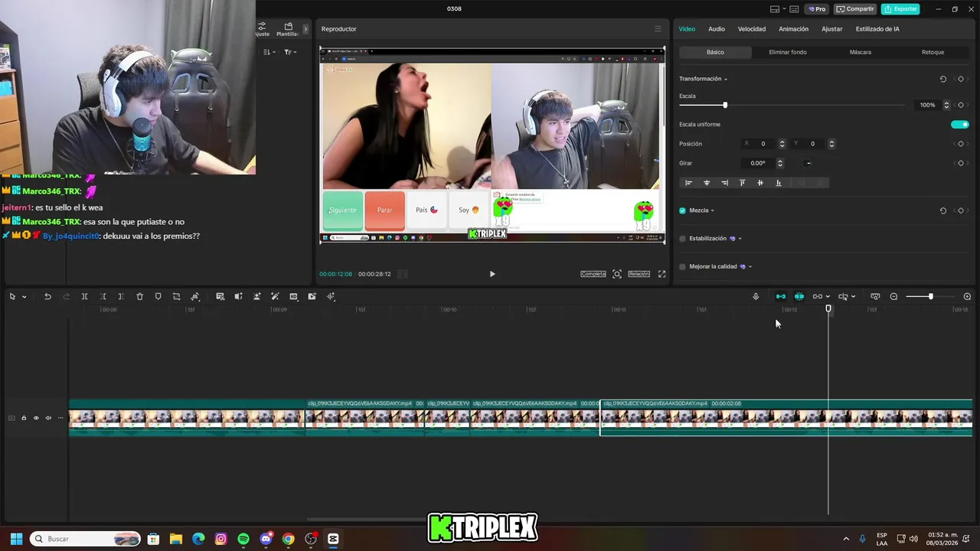Click the align left icon
This screenshot has height=551, width=980.
(688, 183)
